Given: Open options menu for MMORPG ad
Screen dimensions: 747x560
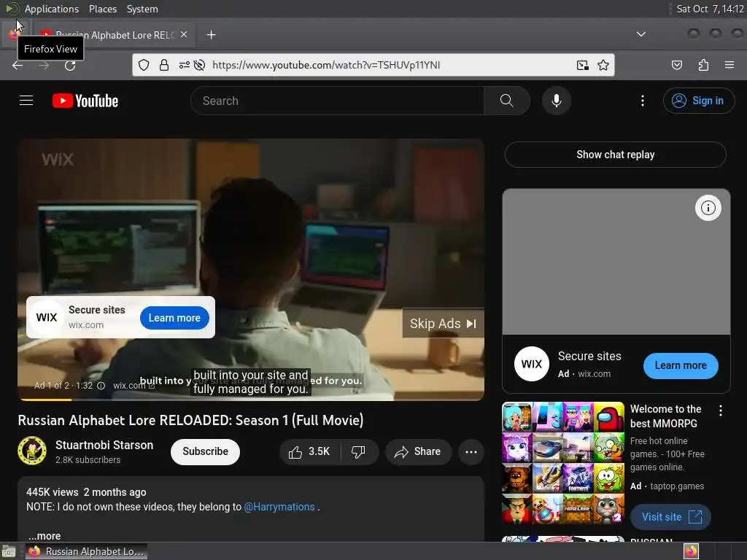Looking at the screenshot, I should click(721, 411).
